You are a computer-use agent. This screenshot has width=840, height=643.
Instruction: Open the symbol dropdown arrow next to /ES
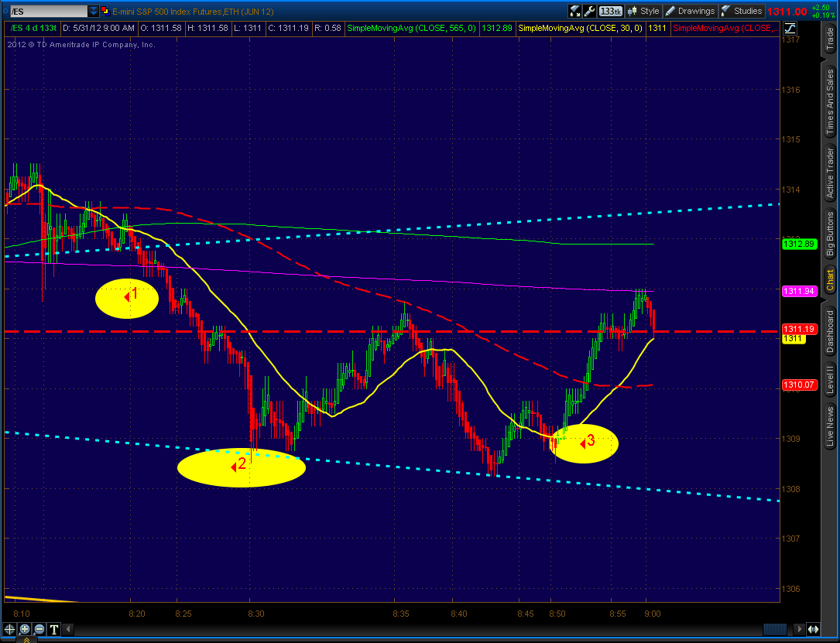[93, 12]
